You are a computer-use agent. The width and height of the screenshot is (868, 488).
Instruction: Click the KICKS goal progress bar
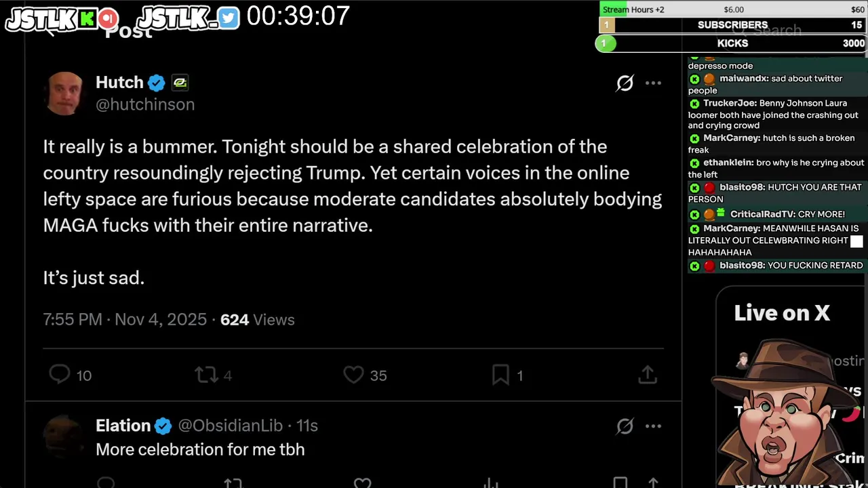[x=732, y=43]
